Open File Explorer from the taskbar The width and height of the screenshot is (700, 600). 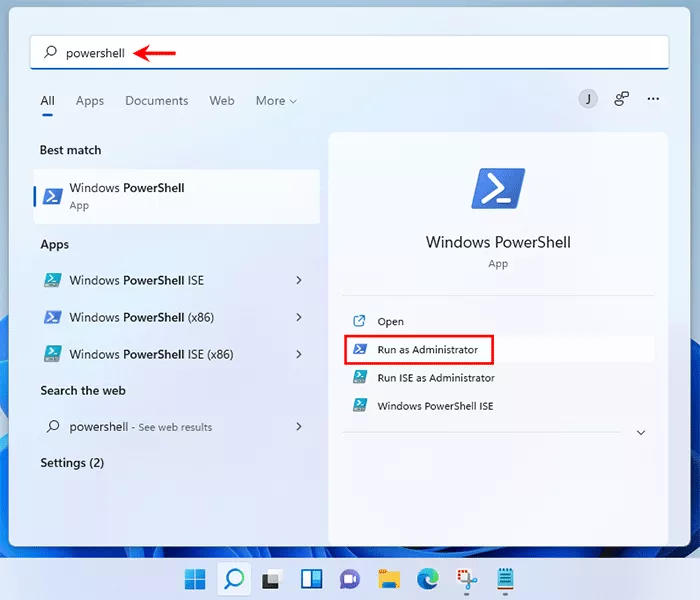coord(389,579)
